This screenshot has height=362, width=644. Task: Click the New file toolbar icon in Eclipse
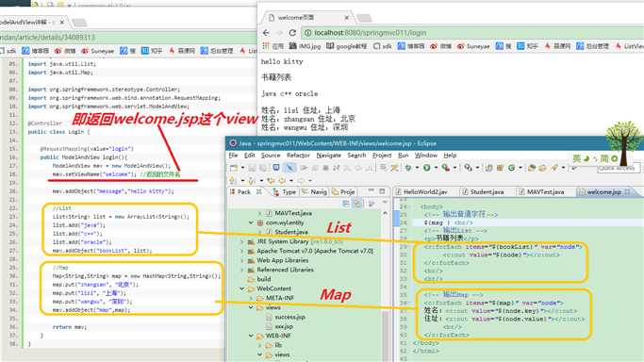[x=234, y=168]
